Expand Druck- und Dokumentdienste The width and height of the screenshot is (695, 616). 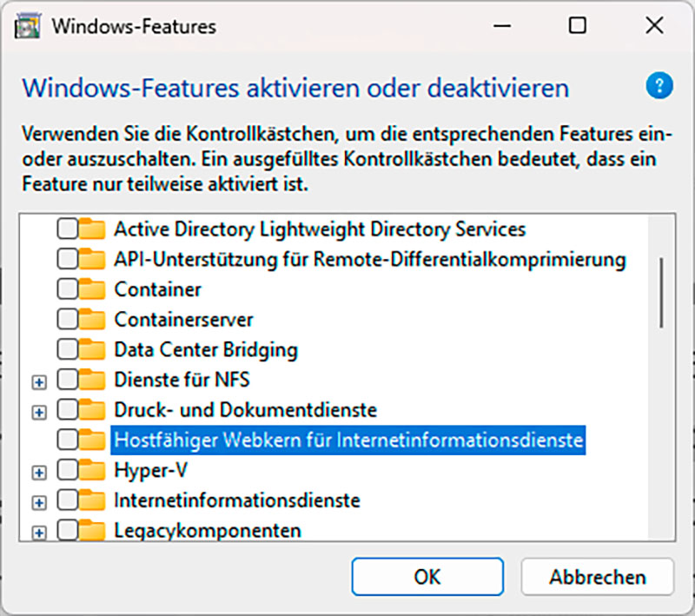[x=38, y=410]
